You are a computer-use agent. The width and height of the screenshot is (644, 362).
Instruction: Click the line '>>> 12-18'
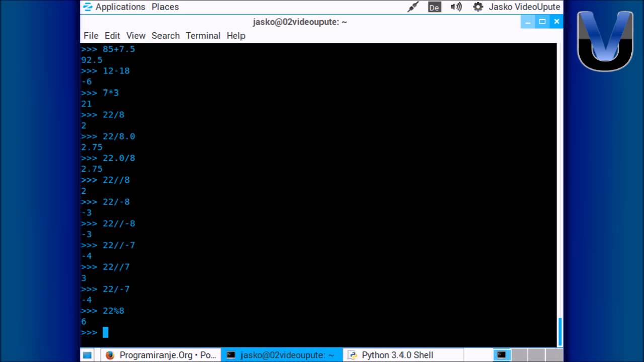point(106,71)
